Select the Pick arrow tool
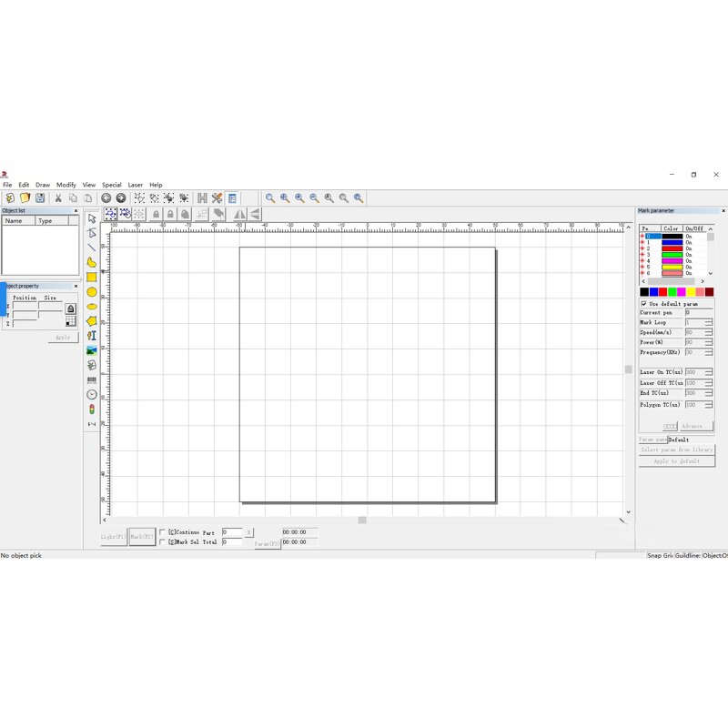Image resolution: width=728 pixels, height=728 pixels. (92, 218)
